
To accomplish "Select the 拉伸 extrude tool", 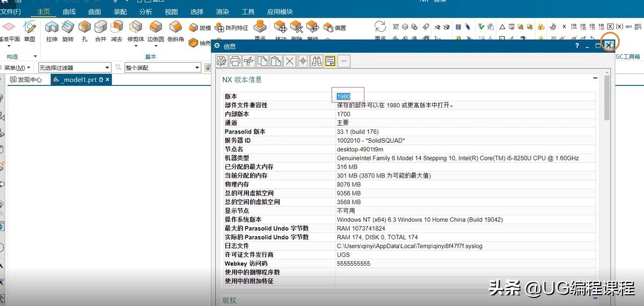I will tap(52, 31).
